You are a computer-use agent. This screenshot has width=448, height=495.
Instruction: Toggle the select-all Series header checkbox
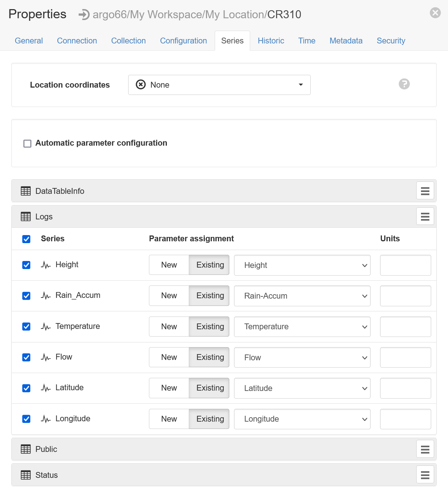click(26, 239)
